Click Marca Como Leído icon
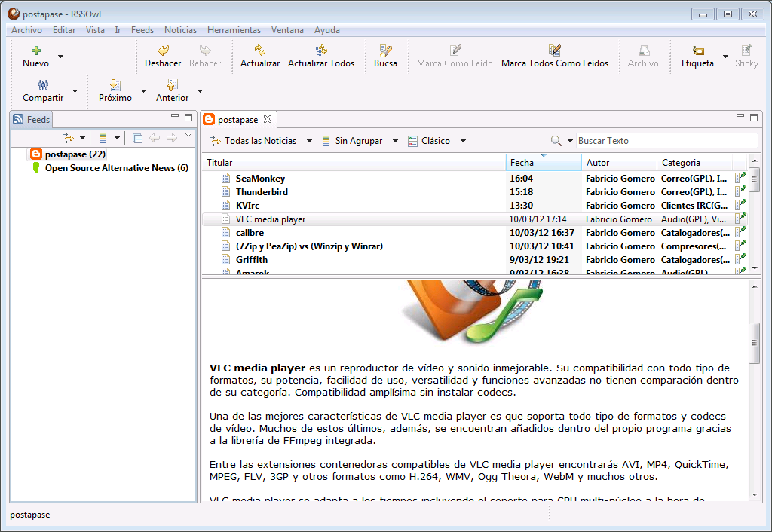This screenshot has height=532, width=772. [455, 50]
